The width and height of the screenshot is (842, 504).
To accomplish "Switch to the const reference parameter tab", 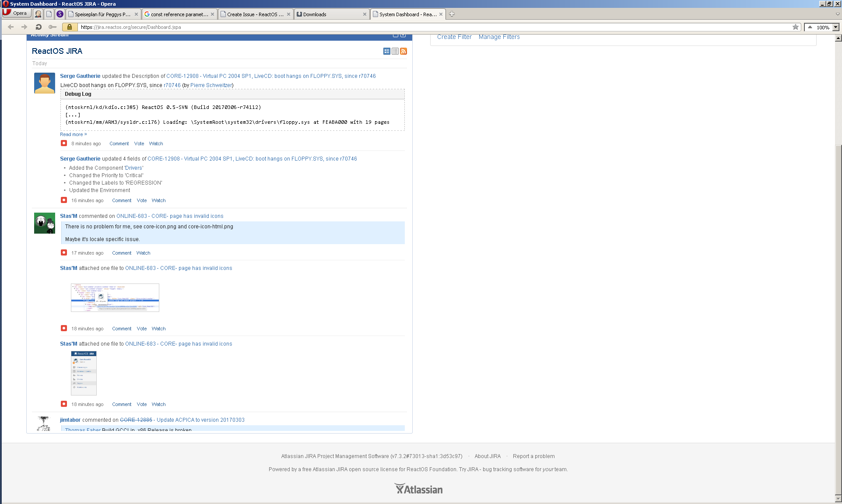I will tap(179, 14).
